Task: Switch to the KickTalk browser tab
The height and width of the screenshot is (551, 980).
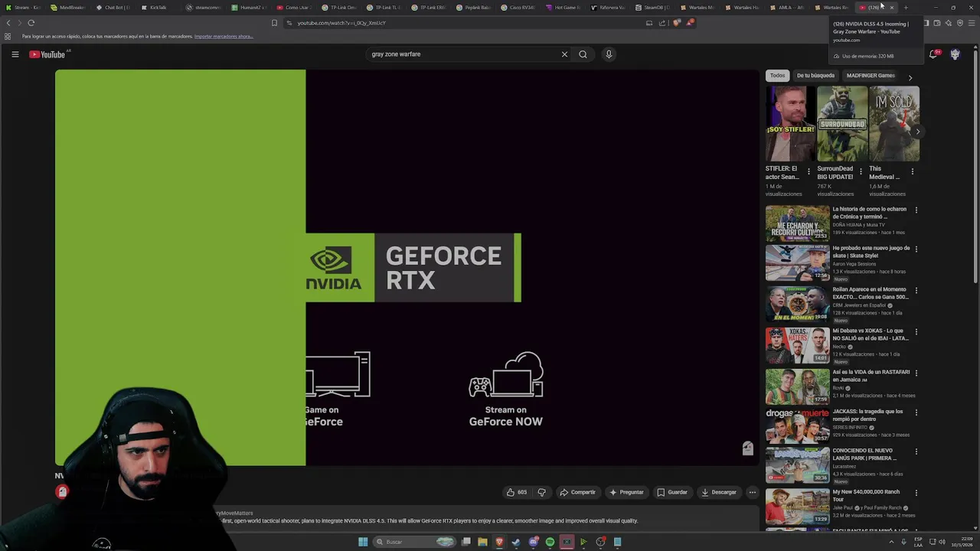Action: [x=158, y=8]
